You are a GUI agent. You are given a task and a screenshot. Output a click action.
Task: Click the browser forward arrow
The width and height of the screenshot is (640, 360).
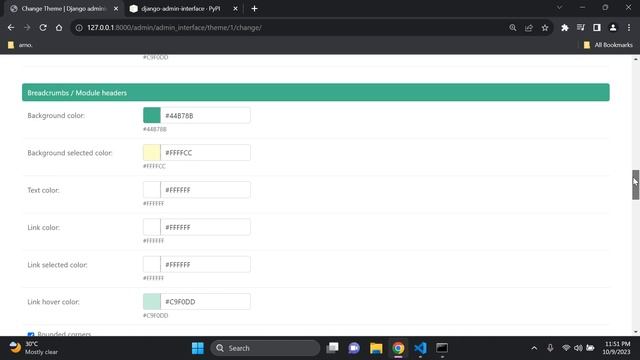pos(27,28)
